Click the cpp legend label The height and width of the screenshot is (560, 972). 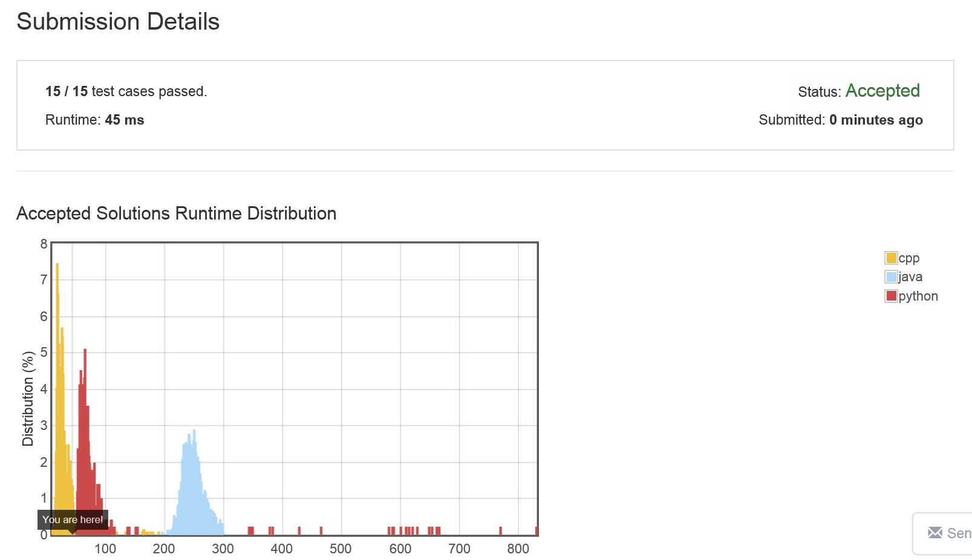[x=909, y=258]
